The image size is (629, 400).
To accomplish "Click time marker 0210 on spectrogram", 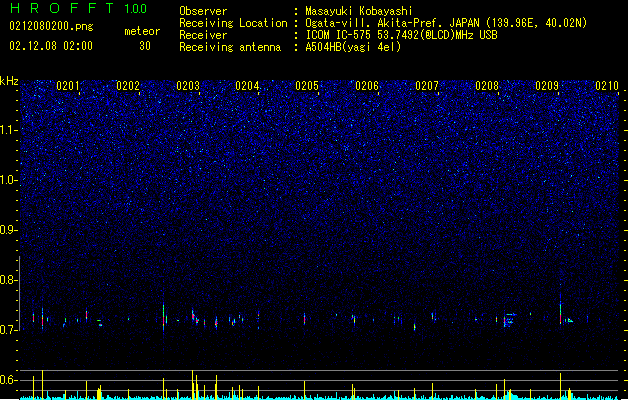I will [607, 86].
